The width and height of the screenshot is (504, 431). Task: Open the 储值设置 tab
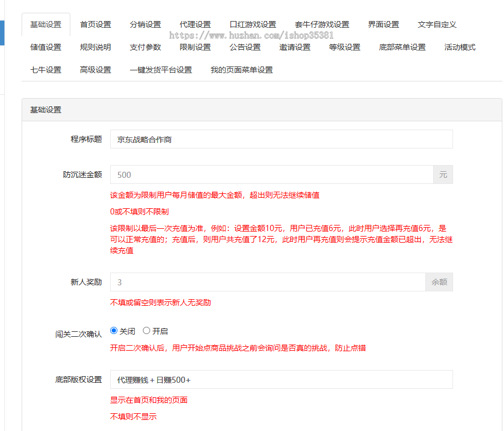pyautogui.click(x=45, y=47)
